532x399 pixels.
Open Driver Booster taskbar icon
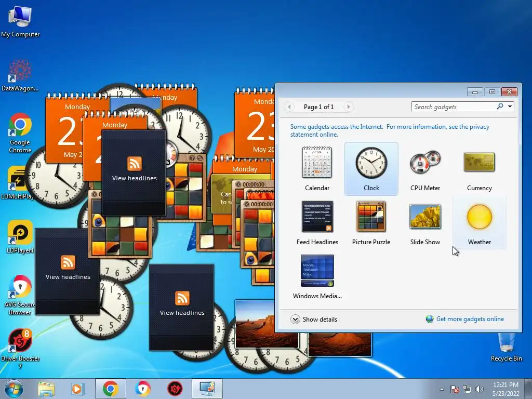click(175, 389)
